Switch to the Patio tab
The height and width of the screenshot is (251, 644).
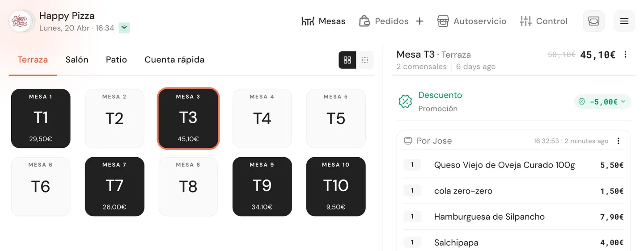point(116,60)
